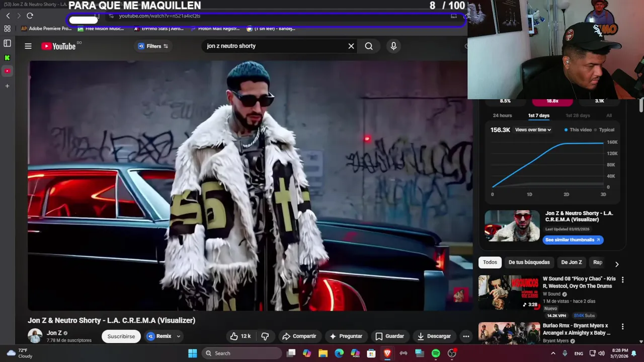Download the video with Descargar
The width and height of the screenshot is (644, 362).
[434, 336]
